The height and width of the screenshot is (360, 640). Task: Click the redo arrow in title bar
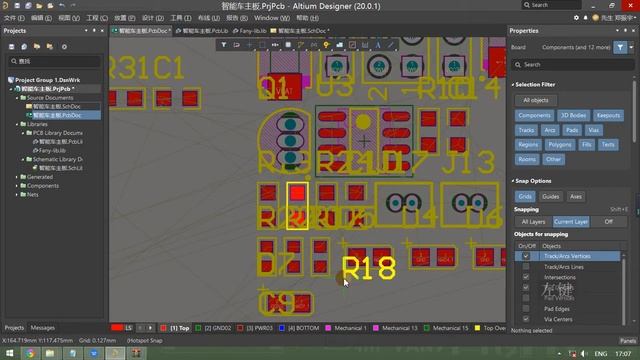click(73, 6)
